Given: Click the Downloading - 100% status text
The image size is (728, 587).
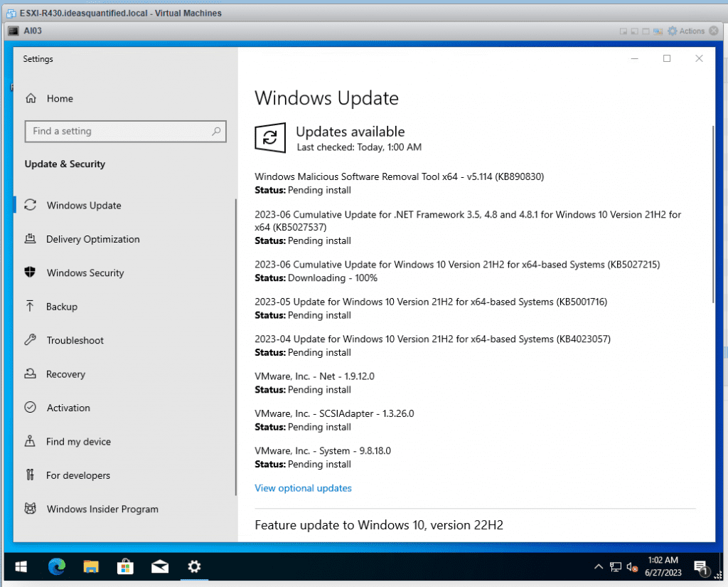Looking at the screenshot, I should click(x=333, y=278).
